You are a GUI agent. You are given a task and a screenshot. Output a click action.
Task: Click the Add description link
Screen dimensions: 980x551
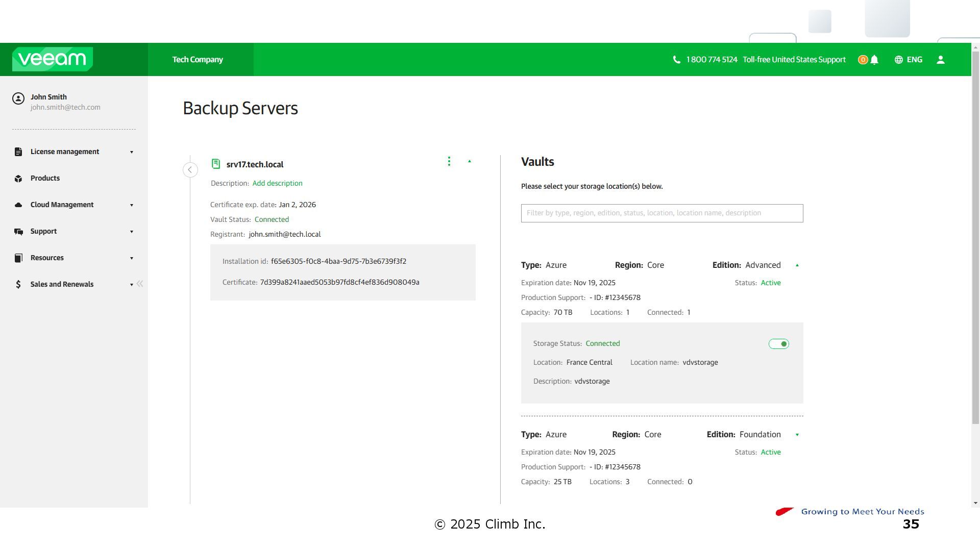277,183
